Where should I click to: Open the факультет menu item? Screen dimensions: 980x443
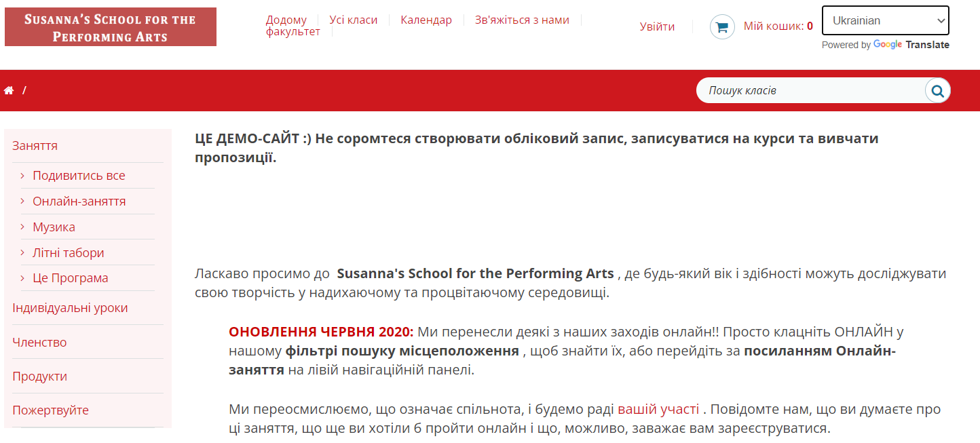pyautogui.click(x=293, y=31)
